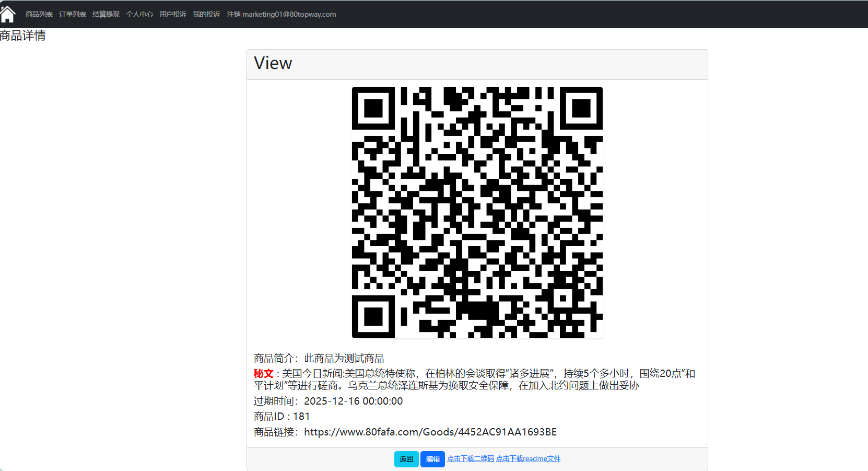The width and height of the screenshot is (868, 471).
Task: Click the red 秘文 label
Action: coord(263,374)
